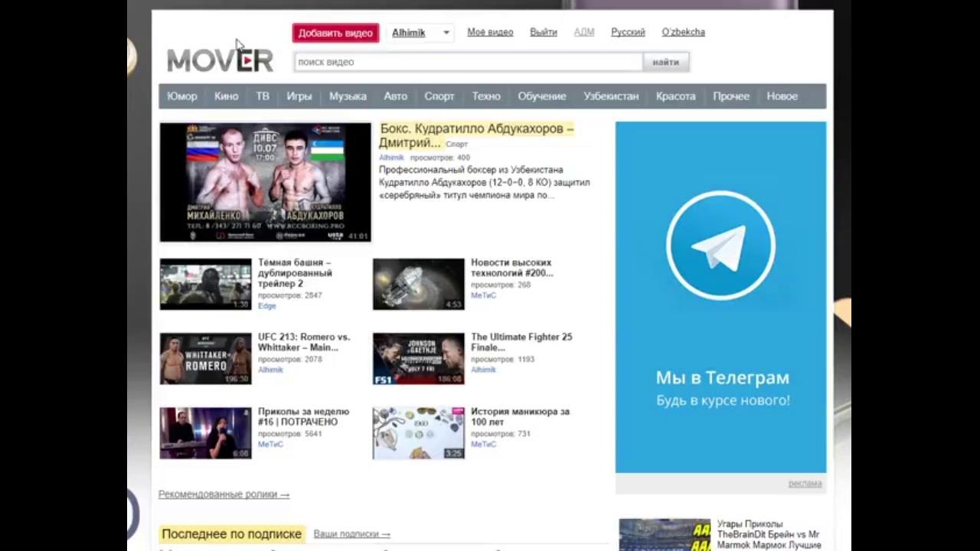The height and width of the screenshot is (551, 980).
Task: Open the Приколы за неделю thumbnail
Action: coord(205,433)
